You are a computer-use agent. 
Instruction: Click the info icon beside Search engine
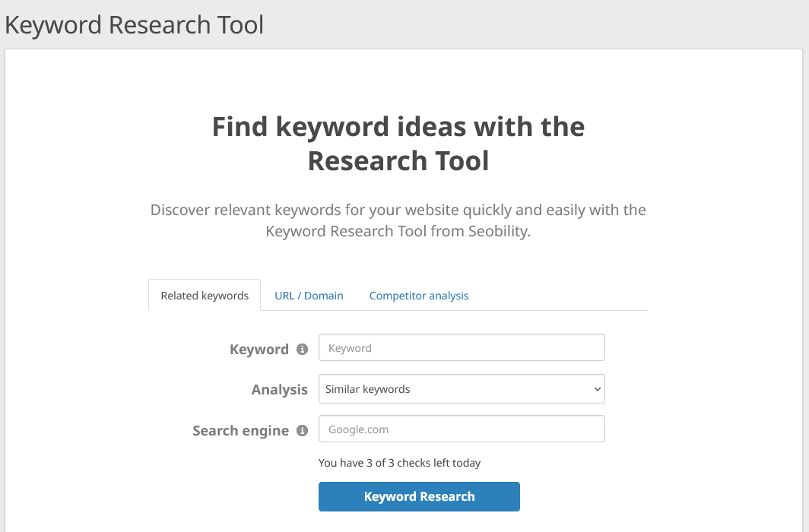tap(302, 430)
